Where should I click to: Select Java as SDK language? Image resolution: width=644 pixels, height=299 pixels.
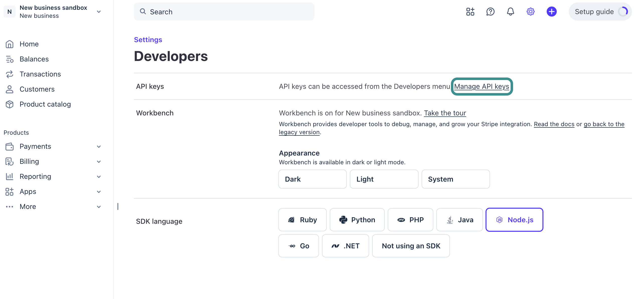(460, 220)
